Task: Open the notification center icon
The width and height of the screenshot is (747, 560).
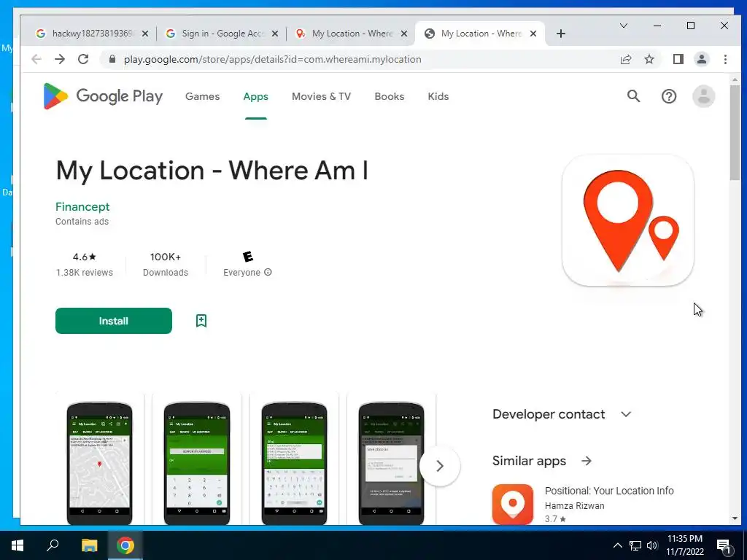Action: 724,545
